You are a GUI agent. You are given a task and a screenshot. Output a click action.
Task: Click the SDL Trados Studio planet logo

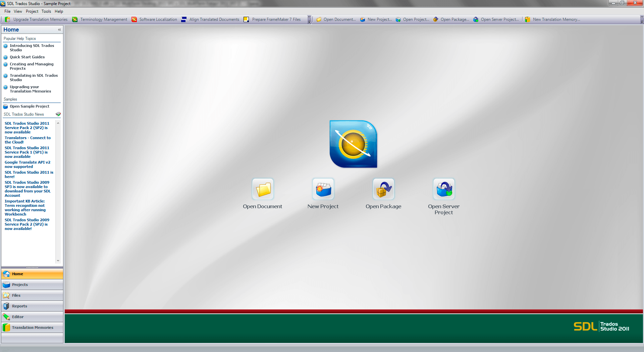(x=353, y=144)
